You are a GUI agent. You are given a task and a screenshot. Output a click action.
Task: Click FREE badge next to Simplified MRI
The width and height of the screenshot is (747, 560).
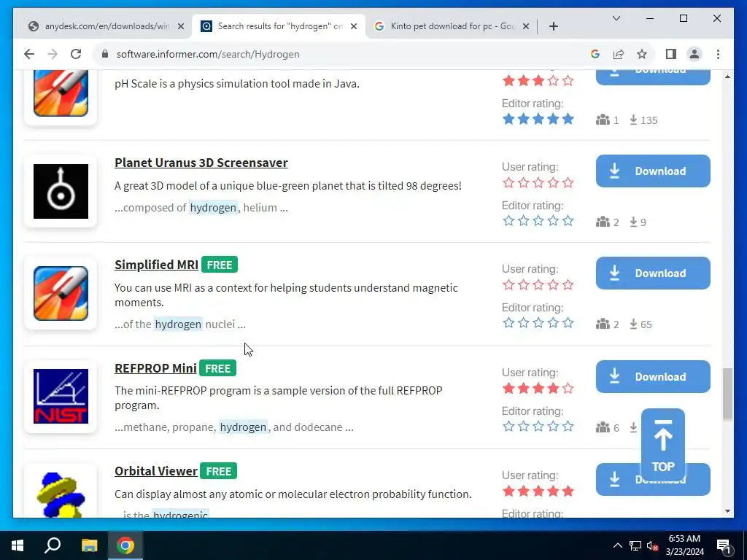point(220,265)
